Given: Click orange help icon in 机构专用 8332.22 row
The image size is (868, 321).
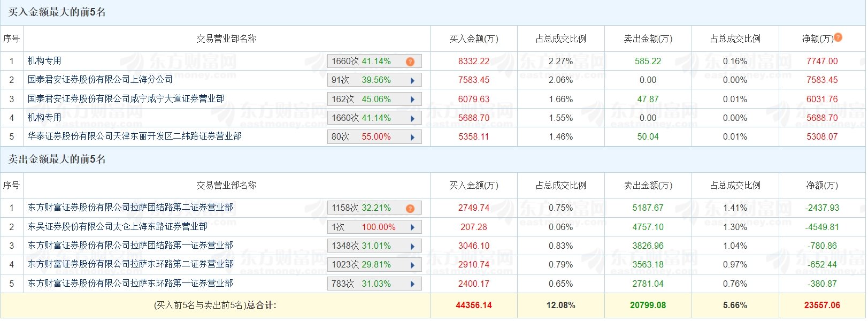Looking at the screenshot, I should [x=410, y=62].
